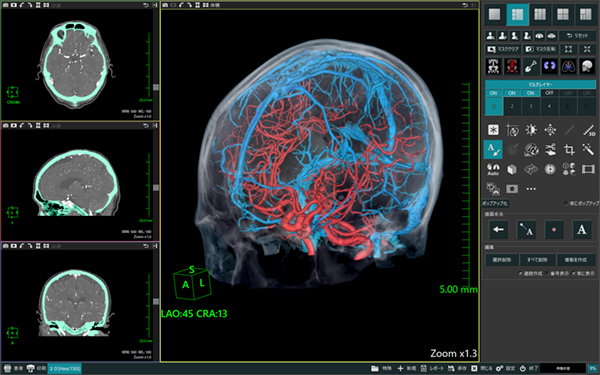Open the three-dots more tools menu
Screen dimensions: 600x375
(531, 189)
